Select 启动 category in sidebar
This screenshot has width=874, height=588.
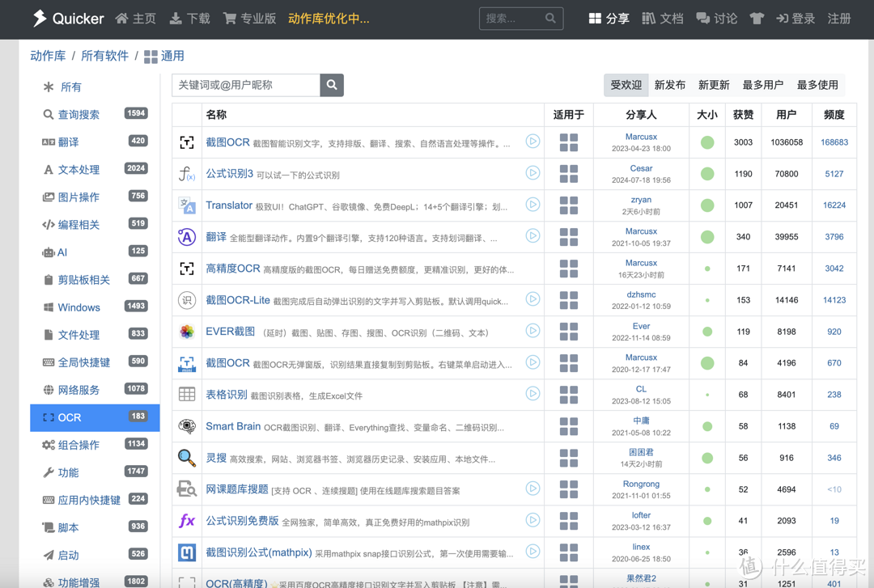pyautogui.click(x=95, y=555)
